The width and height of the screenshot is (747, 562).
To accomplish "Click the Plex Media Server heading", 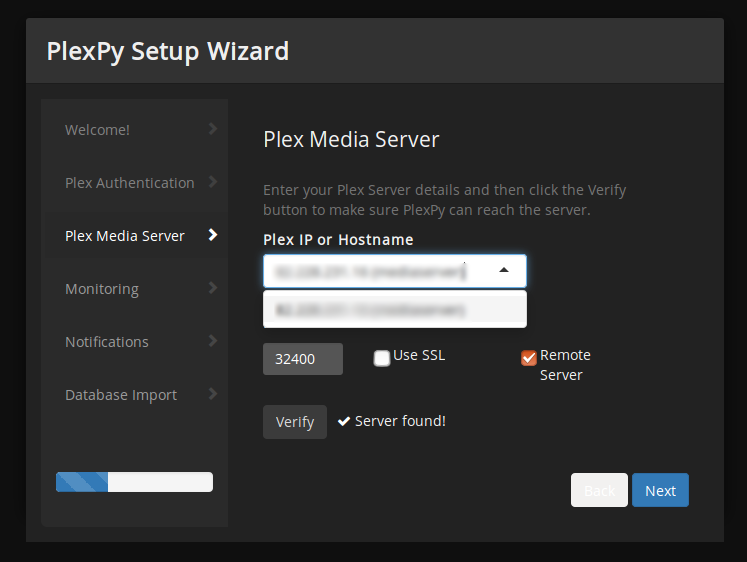I will point(351,140).
